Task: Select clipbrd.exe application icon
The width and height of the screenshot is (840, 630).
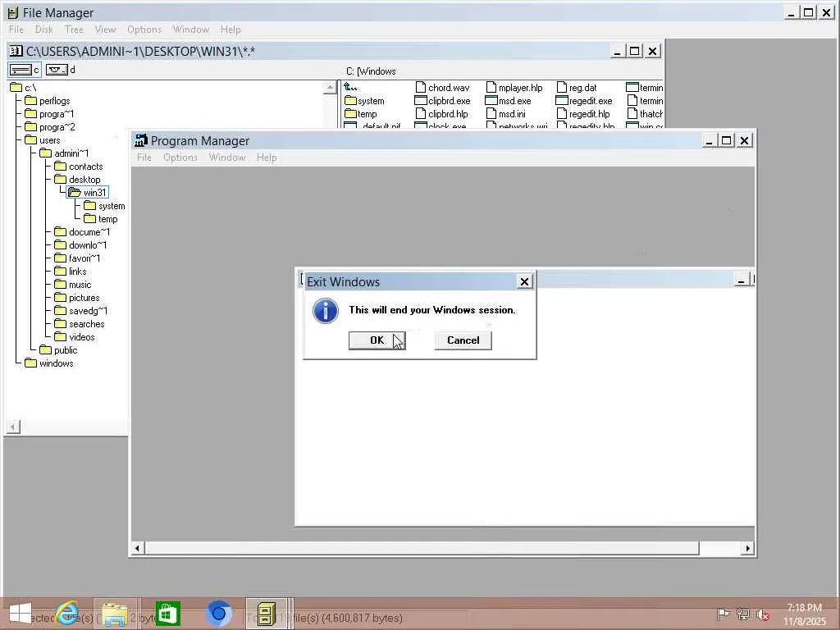Action: point(421,101)
